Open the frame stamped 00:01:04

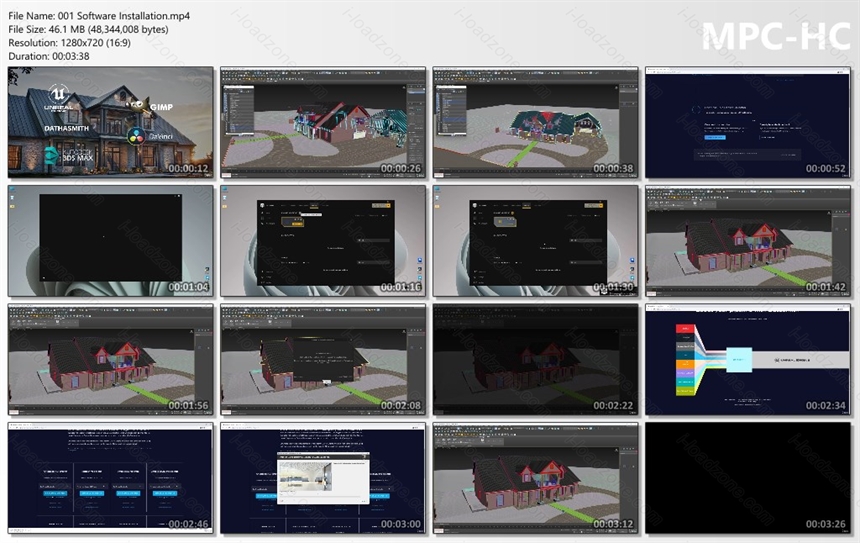click(x=111, y=241)
